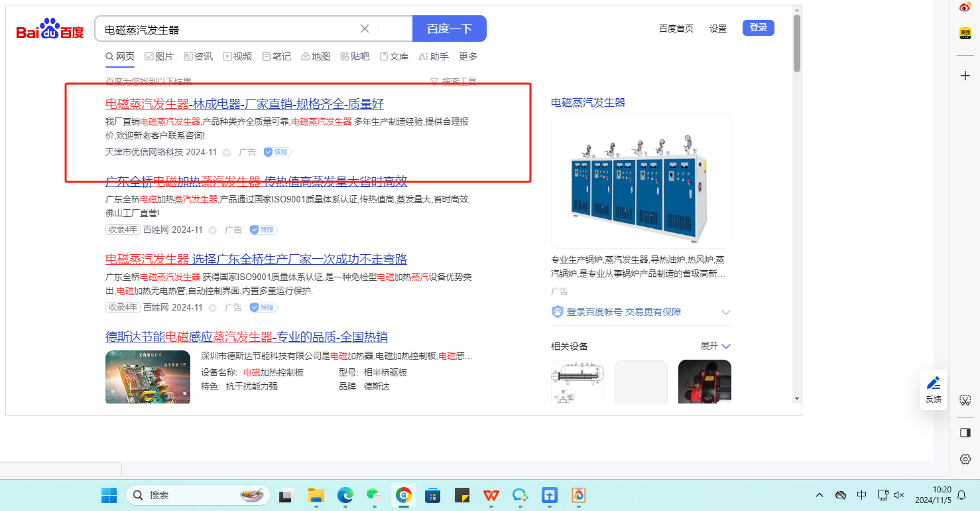Launch File Explorer from the taskbar

pyautogui.click(x=316, y=495)
